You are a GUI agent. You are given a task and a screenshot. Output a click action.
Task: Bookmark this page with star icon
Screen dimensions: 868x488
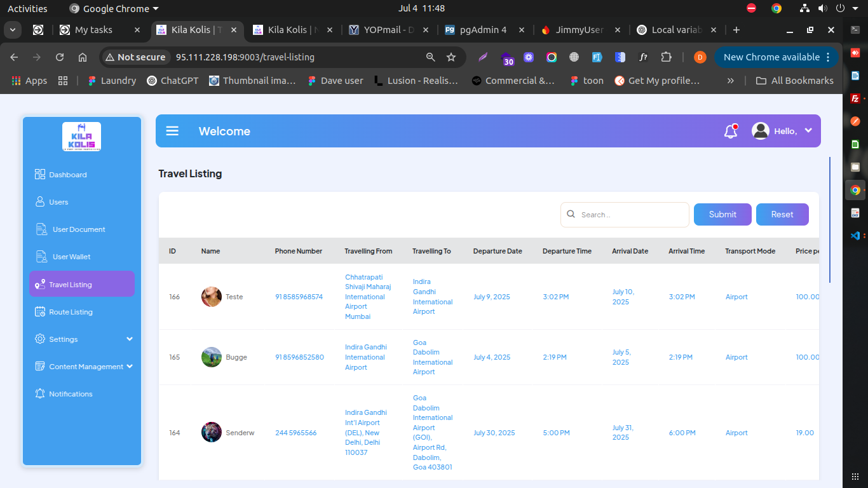pos(451,57)
